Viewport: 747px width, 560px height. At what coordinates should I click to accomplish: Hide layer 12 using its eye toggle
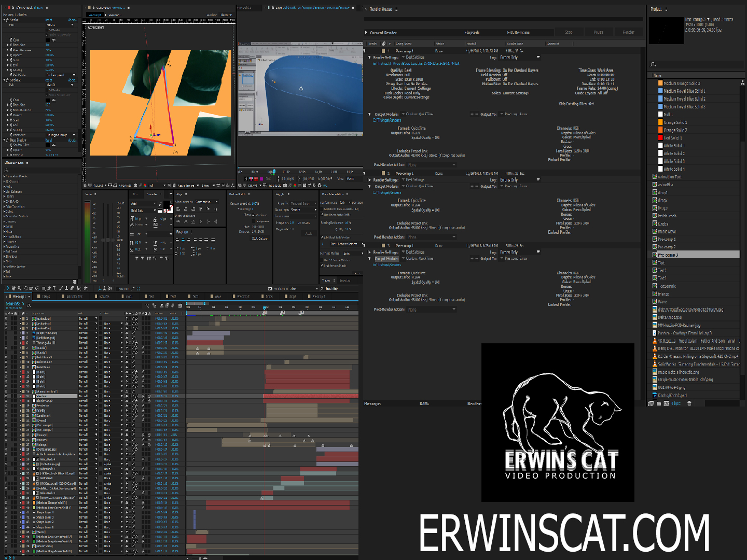click(6, 372)
